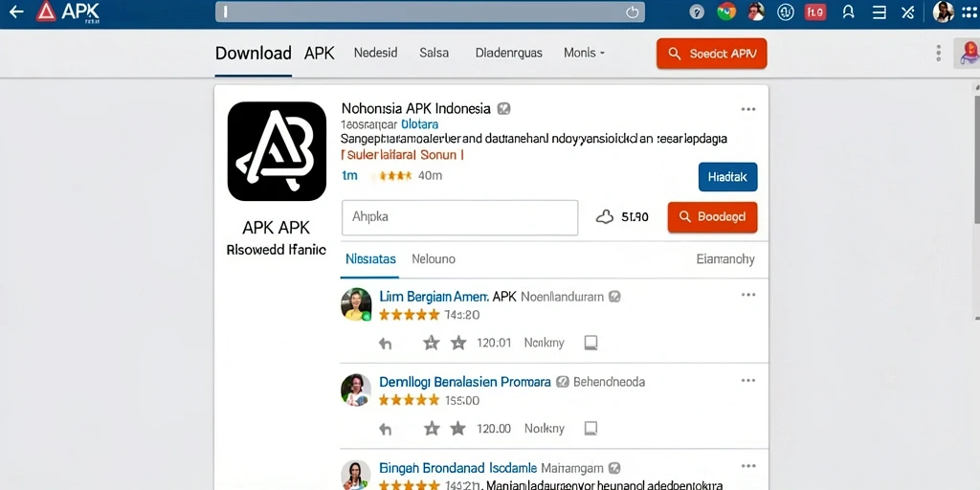
Task: Open the APK navigation item
Action: (x=320, y=54)
